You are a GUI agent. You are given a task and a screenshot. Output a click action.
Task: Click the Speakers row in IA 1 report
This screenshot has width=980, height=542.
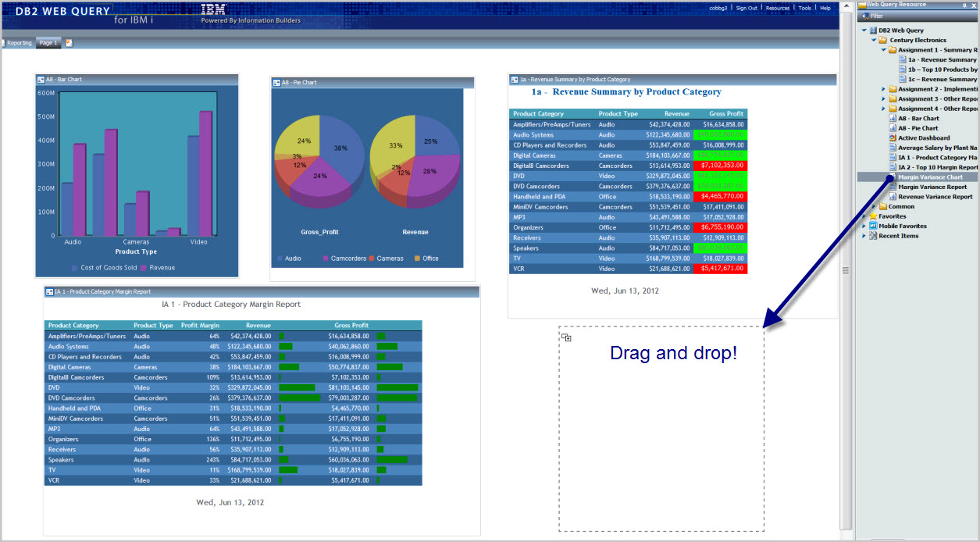(x=233, y=460)
